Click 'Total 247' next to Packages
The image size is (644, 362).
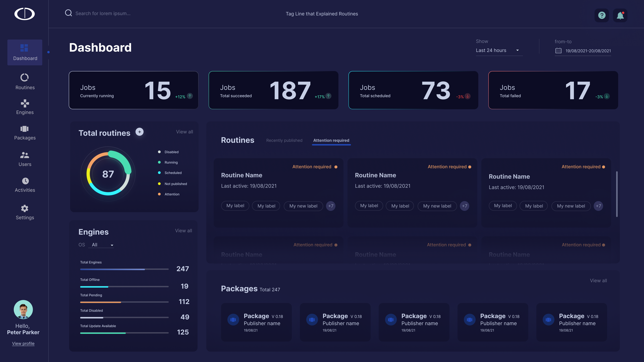pyautogui.click(x=270, y=290)
